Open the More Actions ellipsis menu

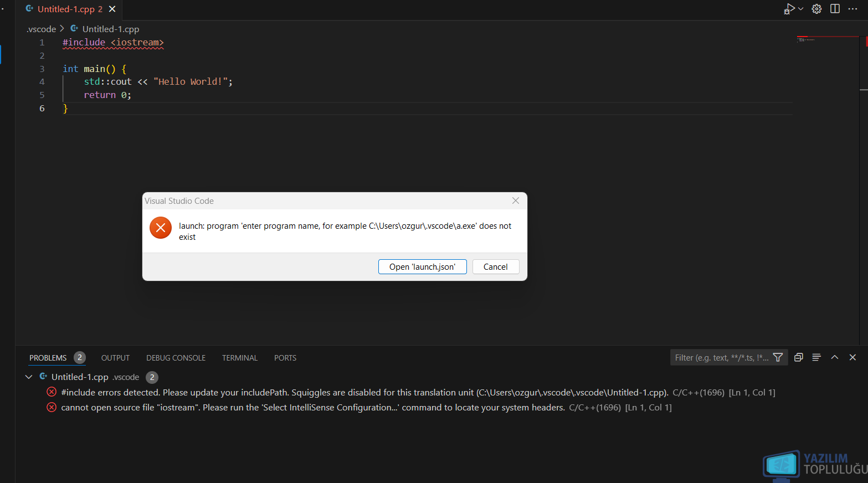853,9
